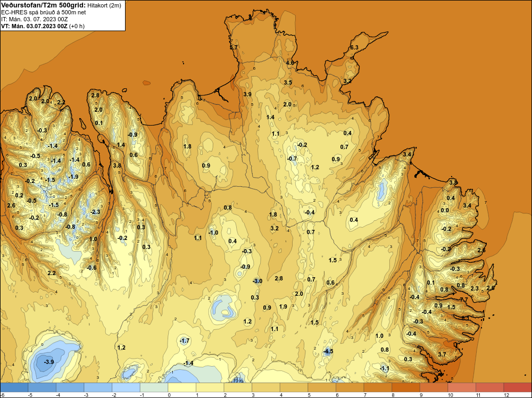Click the -4.5 temperature value on the map
Image resolution: width=532 pixels, height=398 pixels.
pos(328,351)
